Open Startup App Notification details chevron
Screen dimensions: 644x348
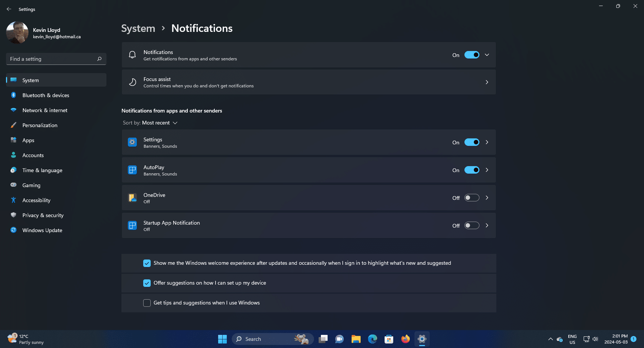pyautogui.click(x=487, y=225)
